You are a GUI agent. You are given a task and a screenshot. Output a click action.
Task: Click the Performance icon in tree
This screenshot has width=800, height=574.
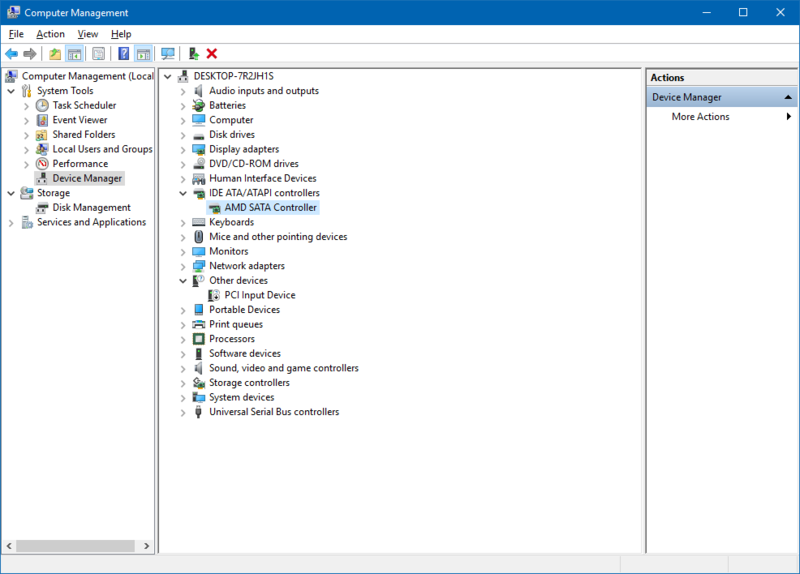[42, 164]
